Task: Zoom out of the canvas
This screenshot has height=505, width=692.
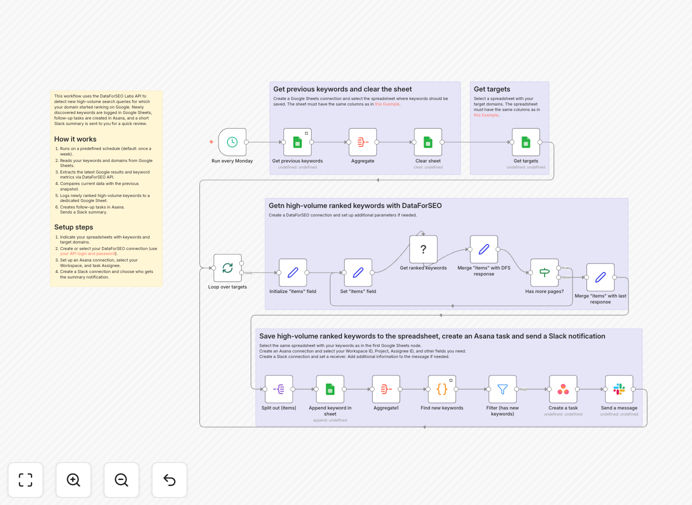Action: [x=121, y=480]
